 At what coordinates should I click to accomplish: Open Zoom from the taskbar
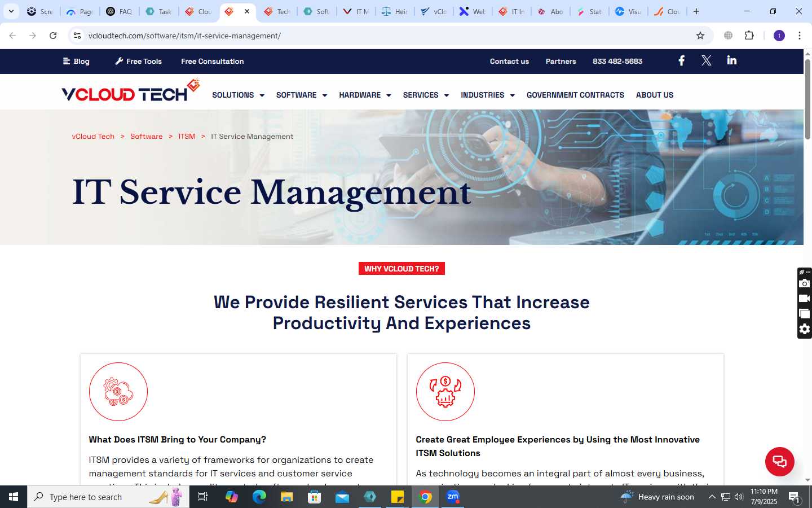pos(453,497)
